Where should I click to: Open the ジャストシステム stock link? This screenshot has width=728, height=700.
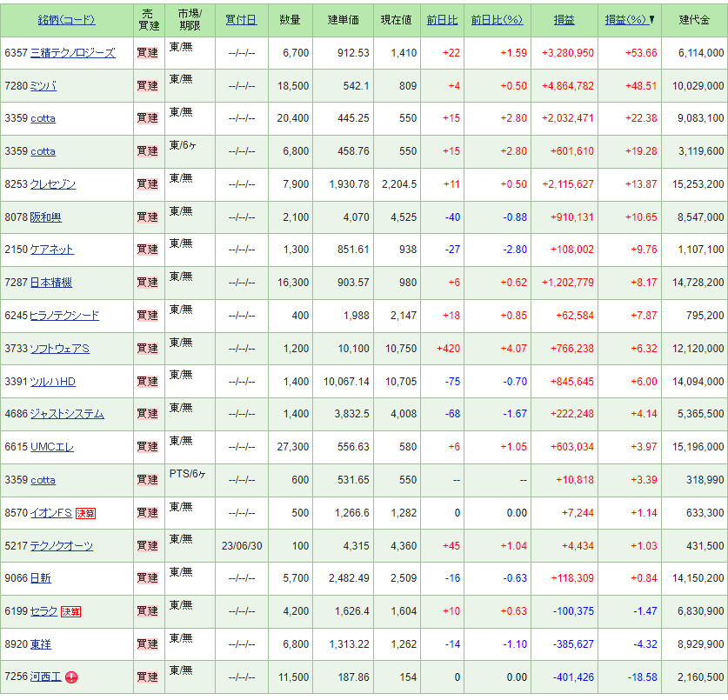point(67,414)
